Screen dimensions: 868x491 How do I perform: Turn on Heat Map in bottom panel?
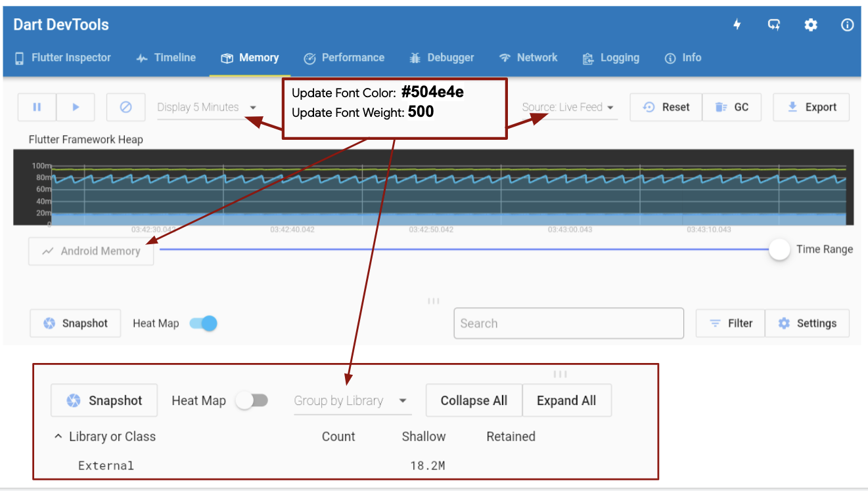point(252,400)
